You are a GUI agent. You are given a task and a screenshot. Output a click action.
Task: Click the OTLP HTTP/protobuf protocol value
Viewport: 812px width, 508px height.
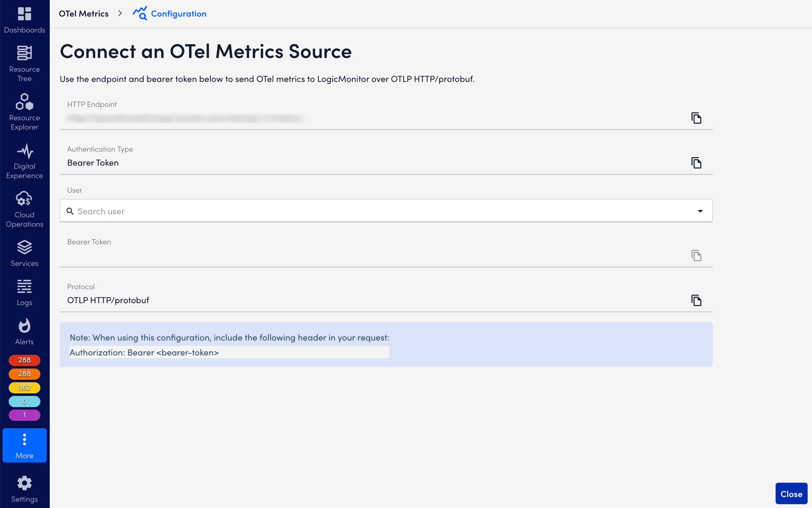(108, 300)
